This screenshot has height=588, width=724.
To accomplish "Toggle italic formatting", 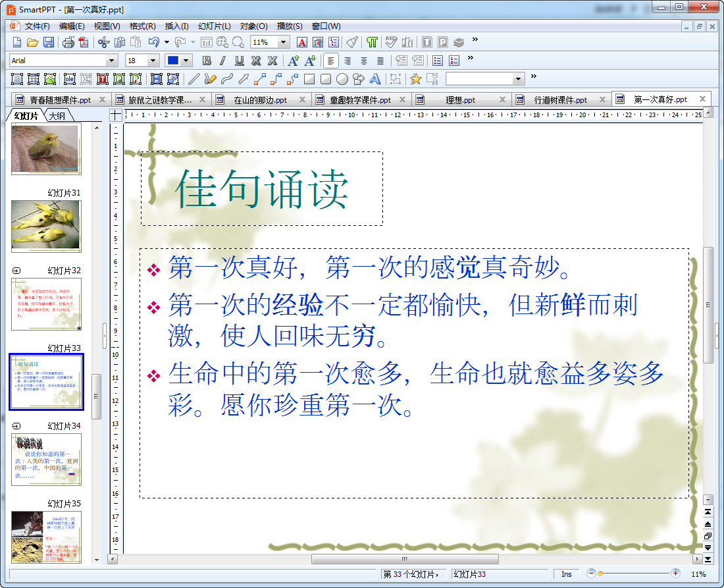I will tap(222, 61).
